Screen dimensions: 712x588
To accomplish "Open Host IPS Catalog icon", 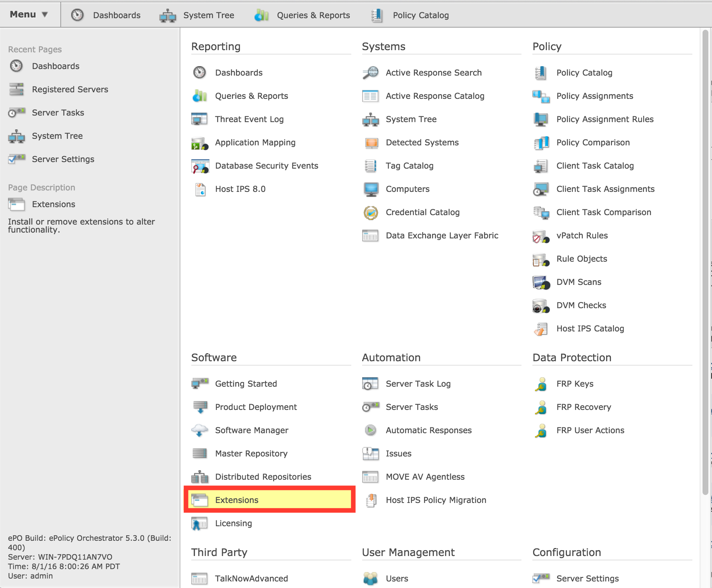I will click(x=541, y=329).
